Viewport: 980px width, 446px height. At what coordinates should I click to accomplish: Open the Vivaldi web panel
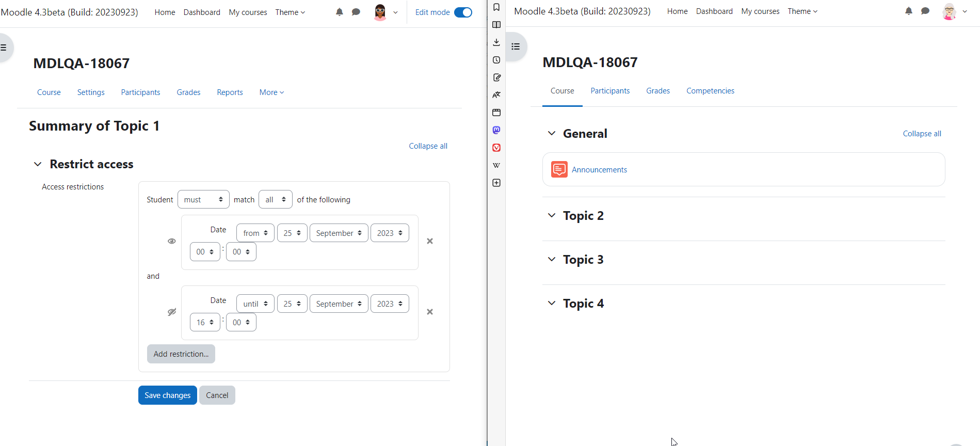click(496, 148)
